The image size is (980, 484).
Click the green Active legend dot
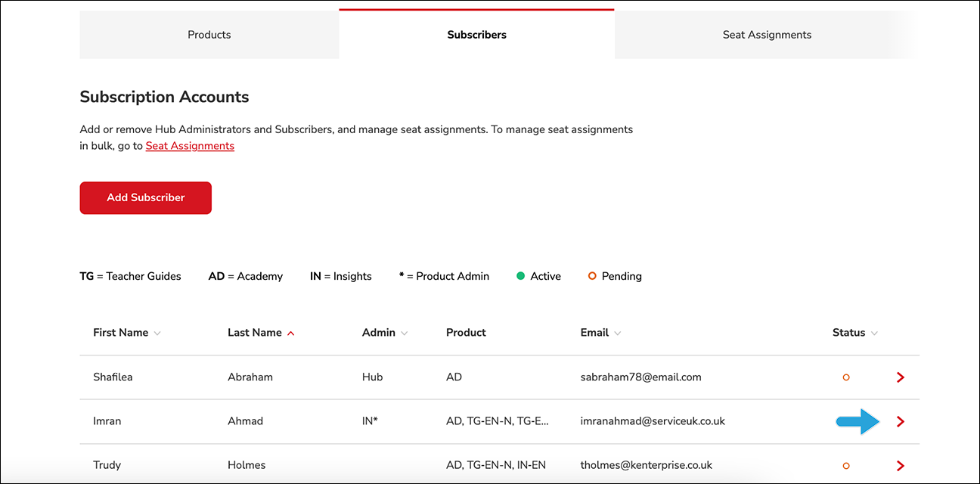(520, 276)
